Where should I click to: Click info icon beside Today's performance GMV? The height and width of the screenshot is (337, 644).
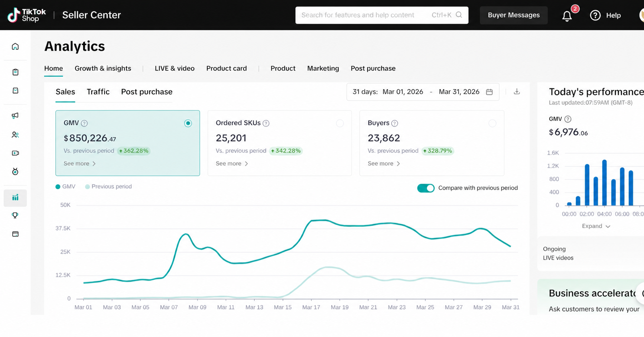coord(568,119)
